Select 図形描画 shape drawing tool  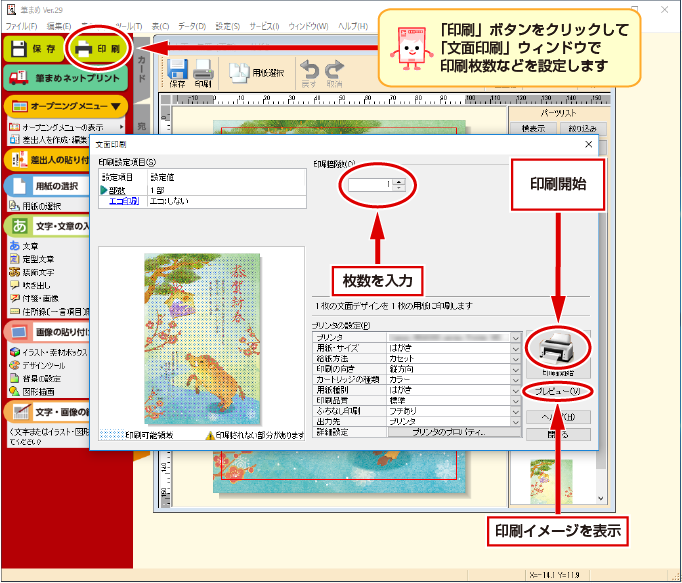point(32,392)
